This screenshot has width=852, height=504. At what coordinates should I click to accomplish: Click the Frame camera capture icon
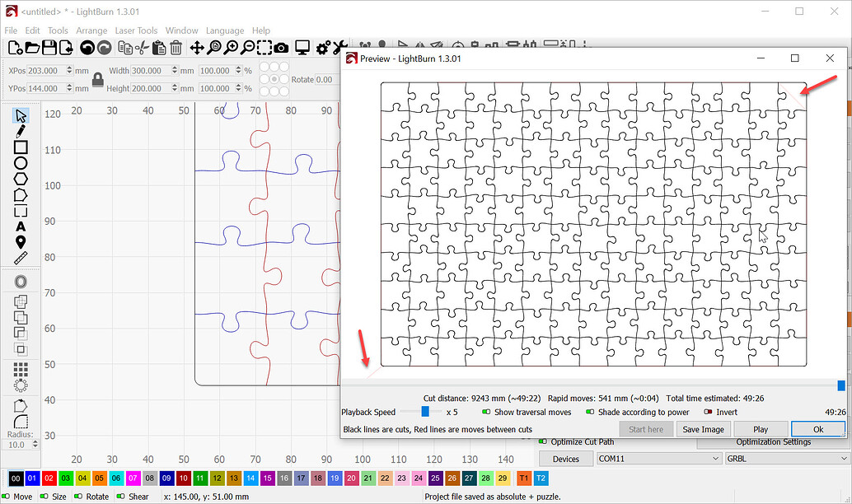[x=281, y=47]
